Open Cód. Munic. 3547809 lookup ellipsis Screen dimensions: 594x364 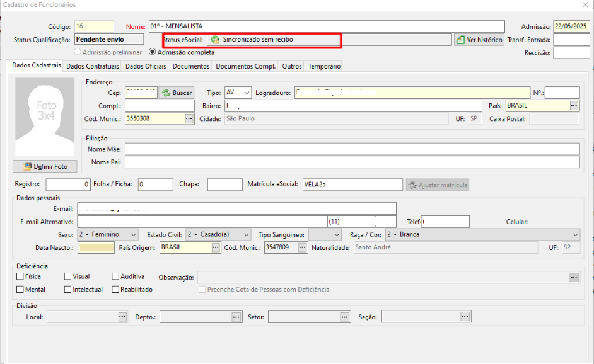coord(302,247)
